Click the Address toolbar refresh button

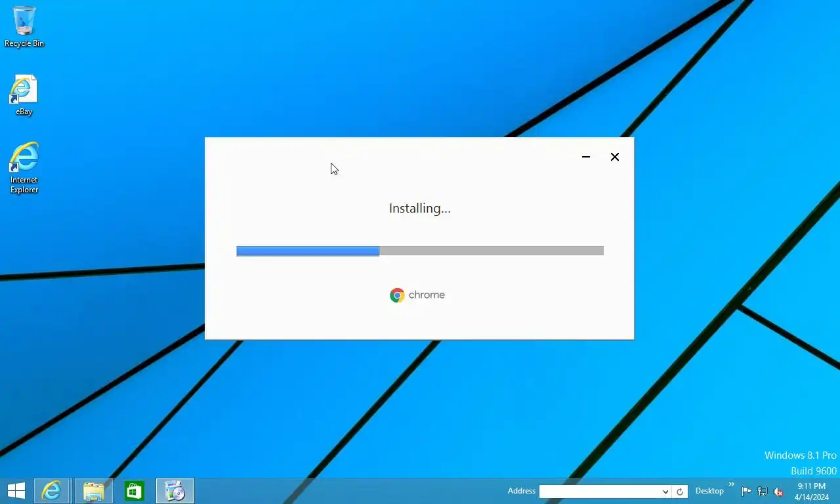(680, 492)
